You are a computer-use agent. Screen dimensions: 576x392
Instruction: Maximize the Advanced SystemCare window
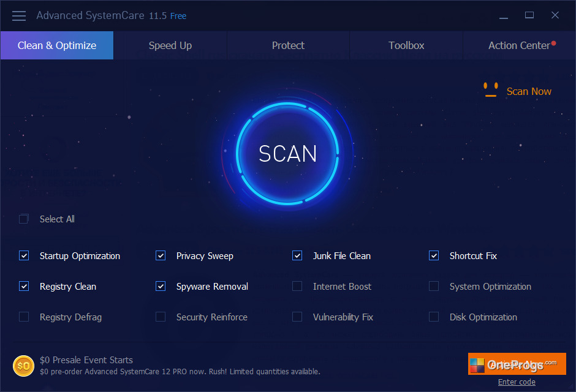[529, 15]
